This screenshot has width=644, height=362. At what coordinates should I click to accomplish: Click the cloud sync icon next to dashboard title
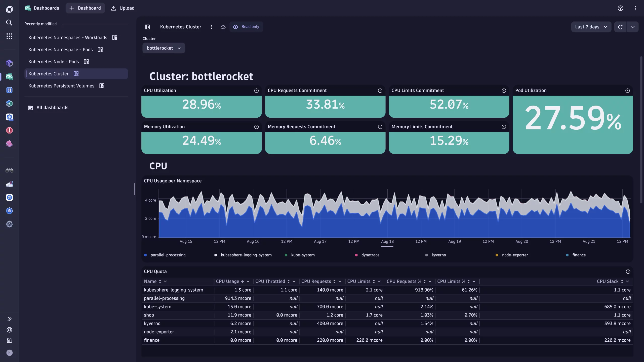223,27
